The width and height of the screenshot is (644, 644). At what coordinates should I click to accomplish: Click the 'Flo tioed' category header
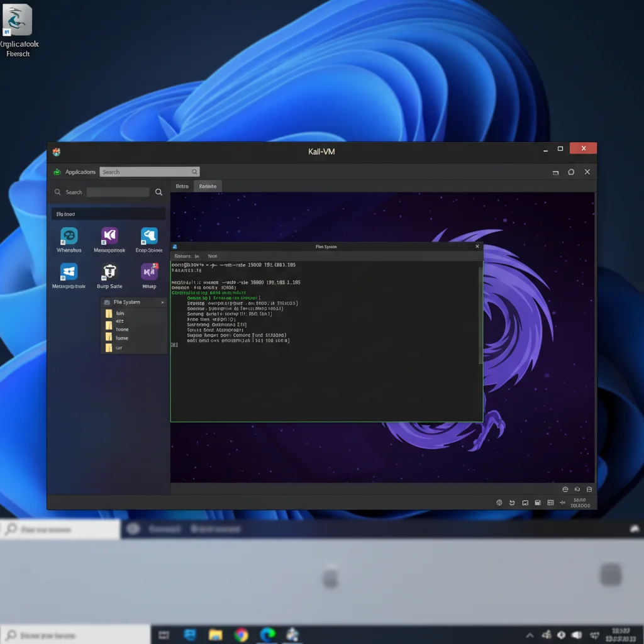coord(108,214)
